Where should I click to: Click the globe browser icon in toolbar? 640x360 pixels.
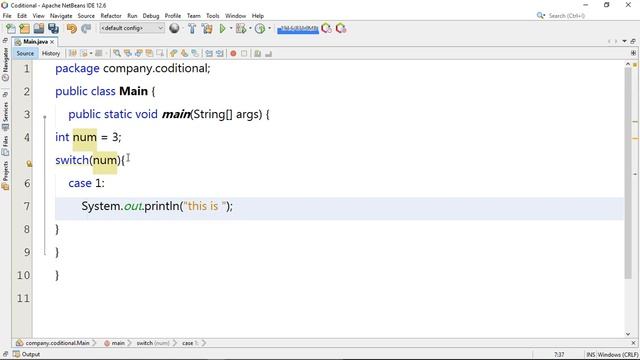(x=174, y=28)
